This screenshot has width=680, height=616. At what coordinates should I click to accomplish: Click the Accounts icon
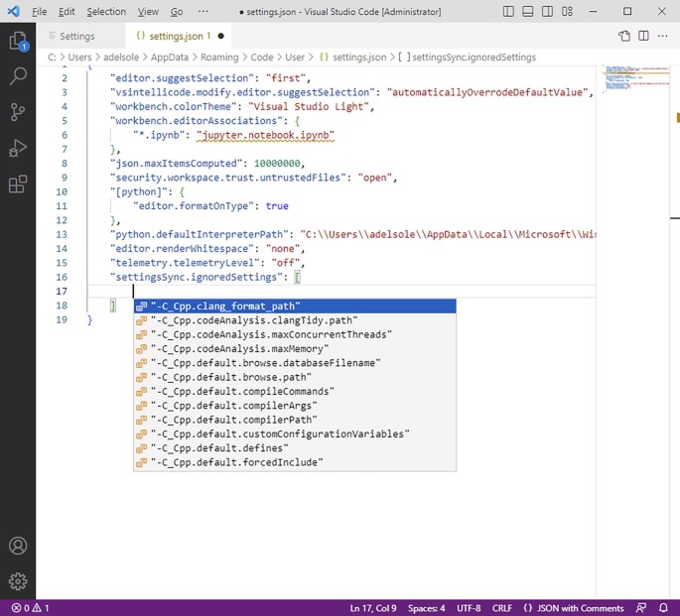[18, 547]
